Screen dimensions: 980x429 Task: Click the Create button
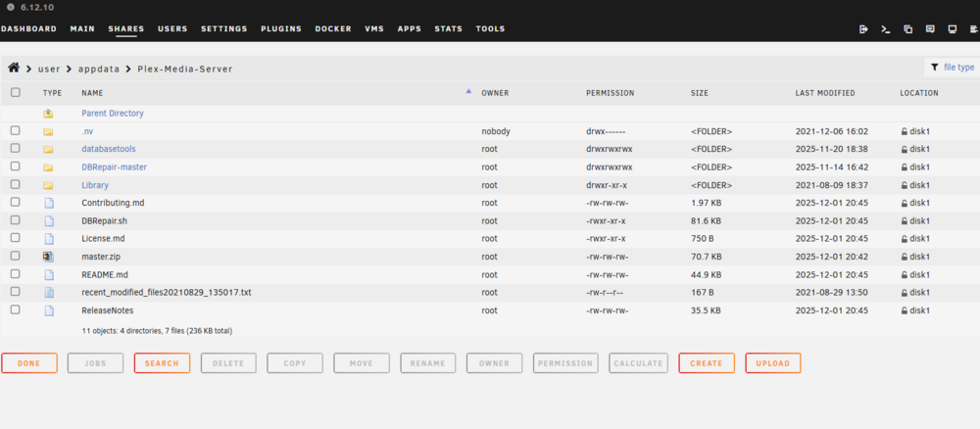pyautogui.click(x=707, y=363)
